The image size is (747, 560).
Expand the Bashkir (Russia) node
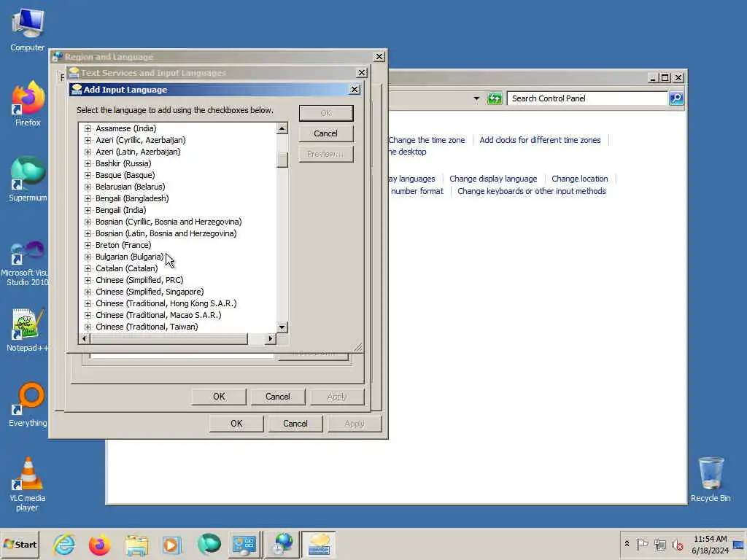click(88, 163)
